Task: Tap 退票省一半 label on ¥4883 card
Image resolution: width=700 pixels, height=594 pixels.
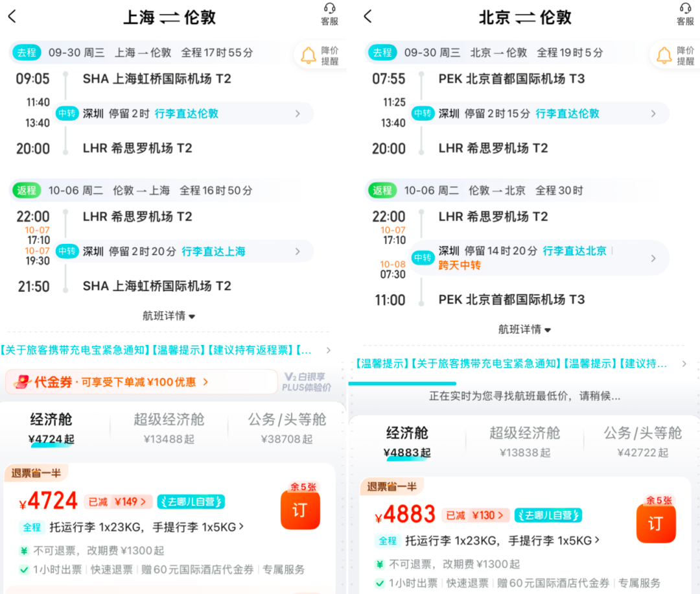Action: [392, 487]
